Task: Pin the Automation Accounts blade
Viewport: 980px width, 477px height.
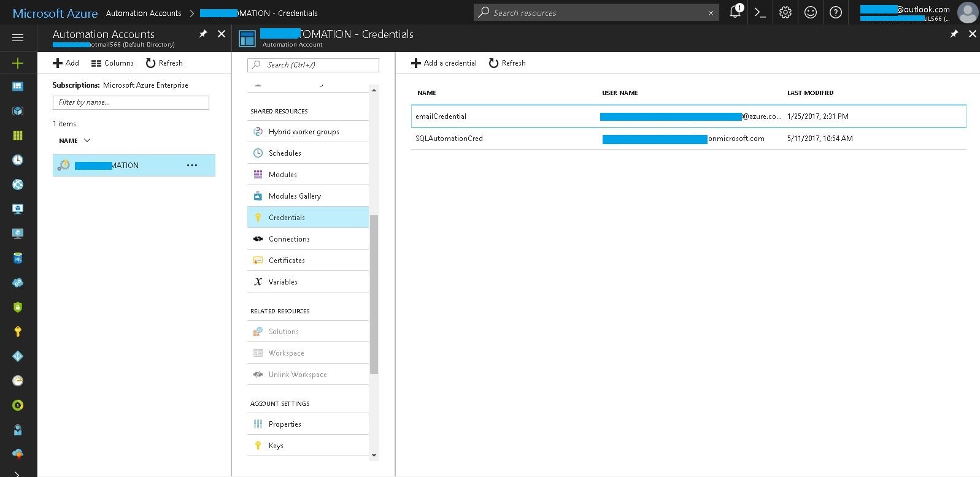Action: coord(203,34)
